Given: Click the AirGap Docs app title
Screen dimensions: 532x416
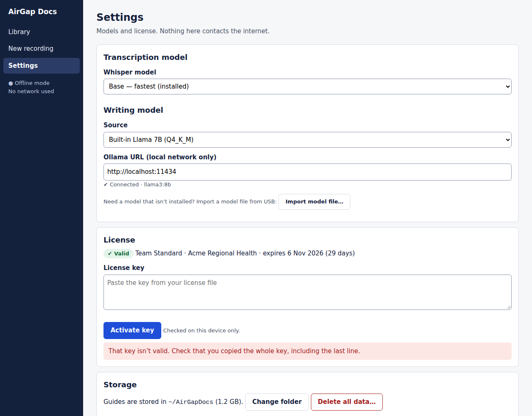Looking at the screenshot, I should click(32, 12).
